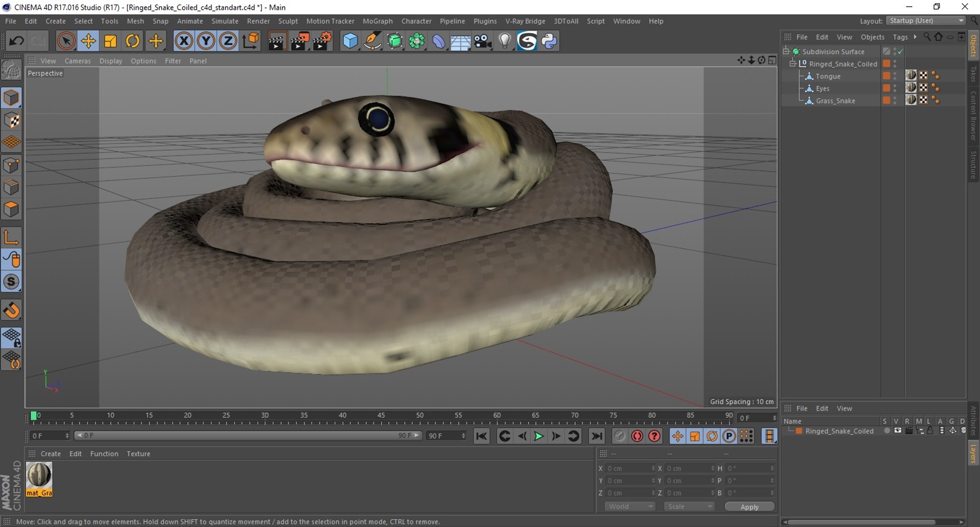Open the World coordinate dropdown
980x527 pixels.
630,507
